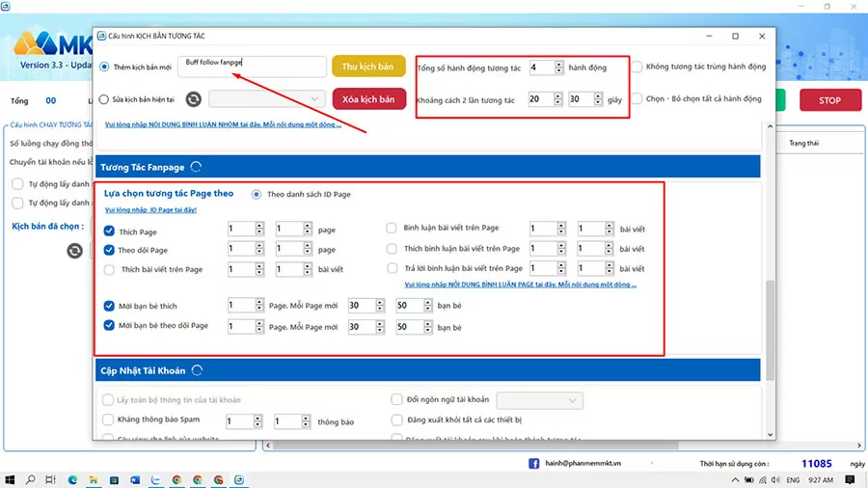The height and width of the screenshot is (488, 868).
Task: Open the Vui lòng nhập ID Page link
Action: pyautogui.click(x=149, y=209)
